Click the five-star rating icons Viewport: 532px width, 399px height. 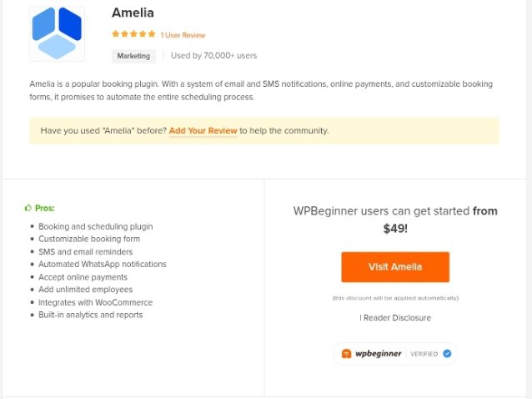point(133,34)
